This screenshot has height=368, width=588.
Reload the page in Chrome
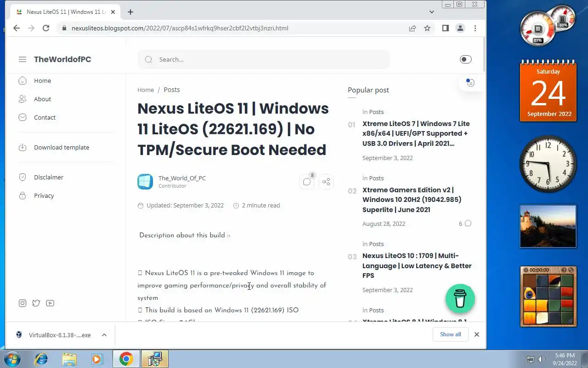pyautogui.click(x=46, y=28)
